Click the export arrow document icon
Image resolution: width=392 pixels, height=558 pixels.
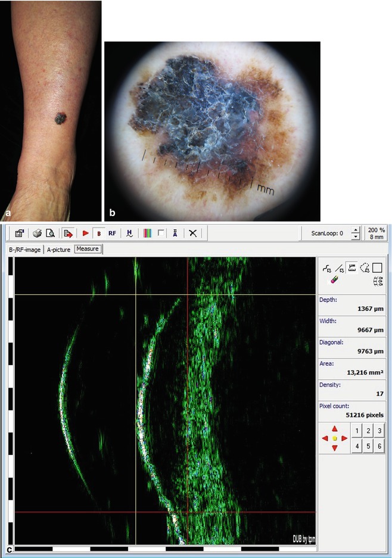tap(68, 233)
